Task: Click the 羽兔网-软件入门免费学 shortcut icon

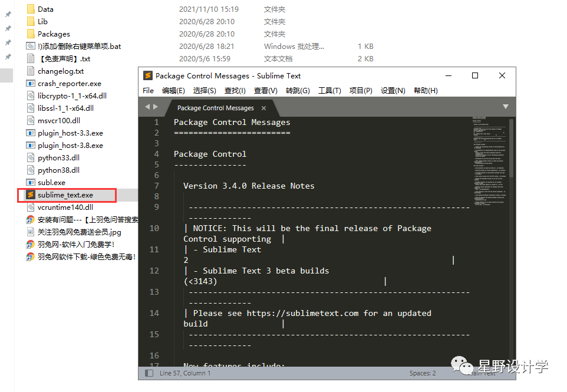Action: 31,244
